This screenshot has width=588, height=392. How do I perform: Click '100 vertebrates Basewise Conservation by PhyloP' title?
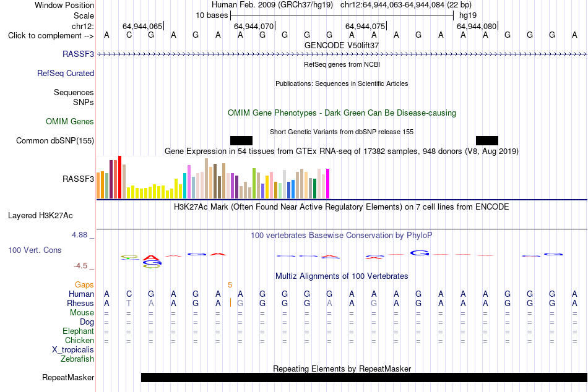pyautogui.click(x=342, y=236)
